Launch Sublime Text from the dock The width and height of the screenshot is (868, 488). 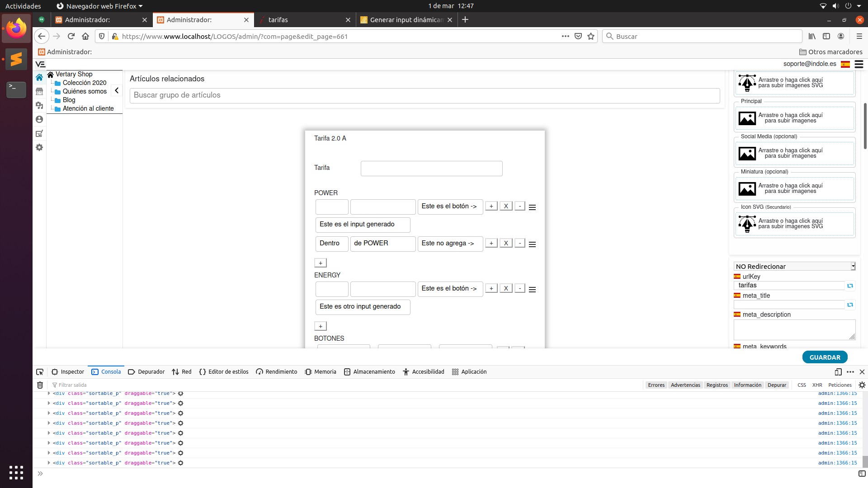(16, 59)
